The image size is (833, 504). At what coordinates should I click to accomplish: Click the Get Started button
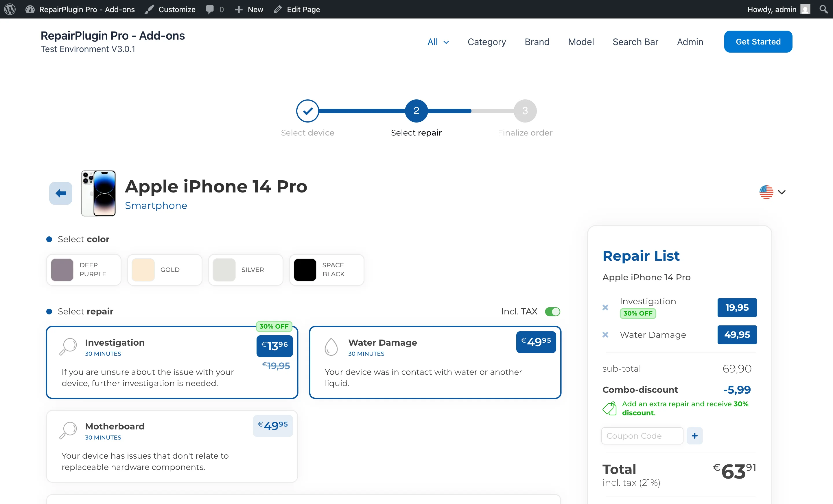click(758, 41)
